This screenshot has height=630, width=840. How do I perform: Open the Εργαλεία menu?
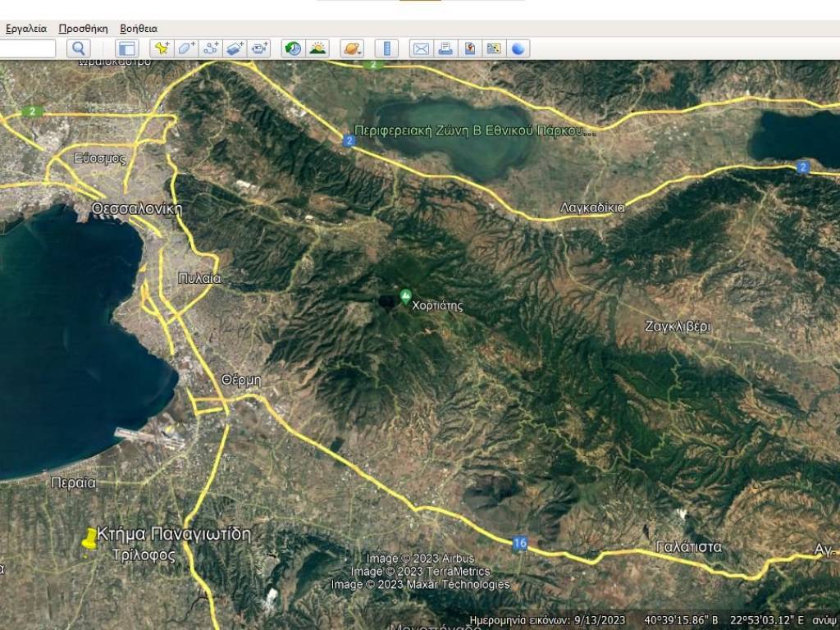pyautogui.click(x=26, y=28)
